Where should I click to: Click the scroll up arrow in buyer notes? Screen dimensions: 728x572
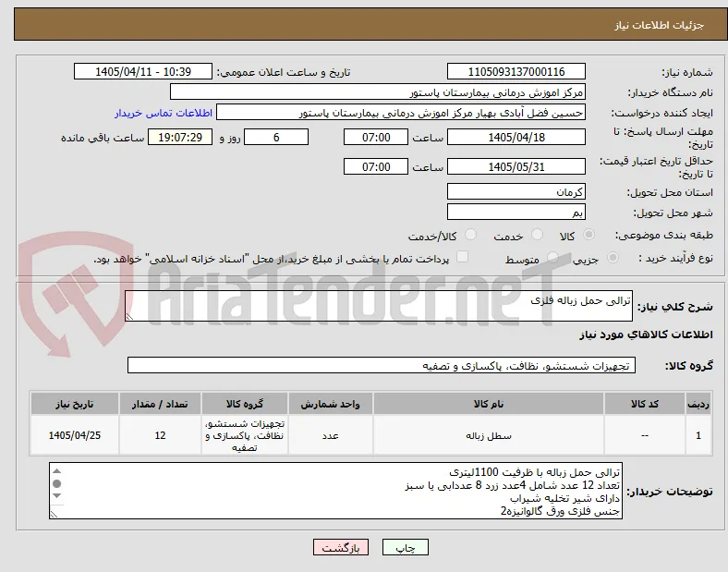pos(56,471)
